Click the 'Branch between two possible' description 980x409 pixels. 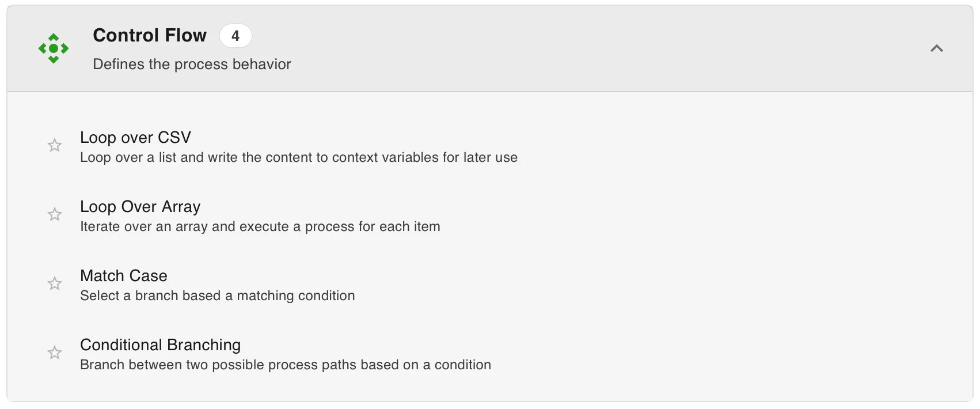(x=286, y=365)
